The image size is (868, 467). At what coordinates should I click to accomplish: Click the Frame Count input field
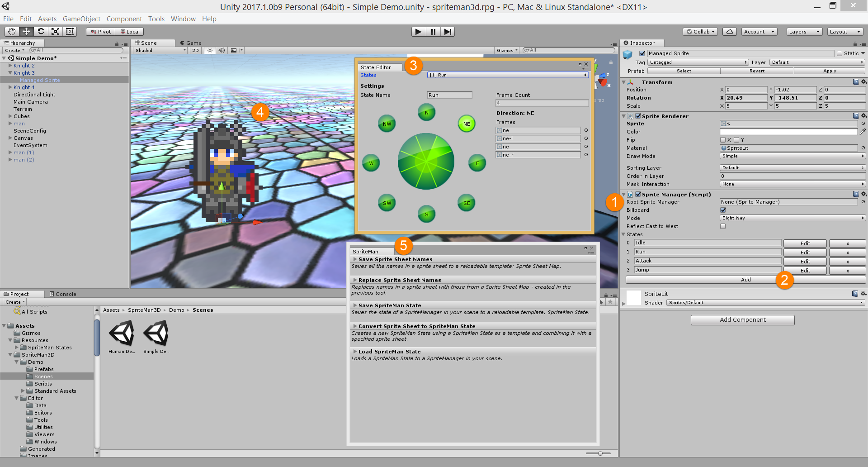pos(542,103)
